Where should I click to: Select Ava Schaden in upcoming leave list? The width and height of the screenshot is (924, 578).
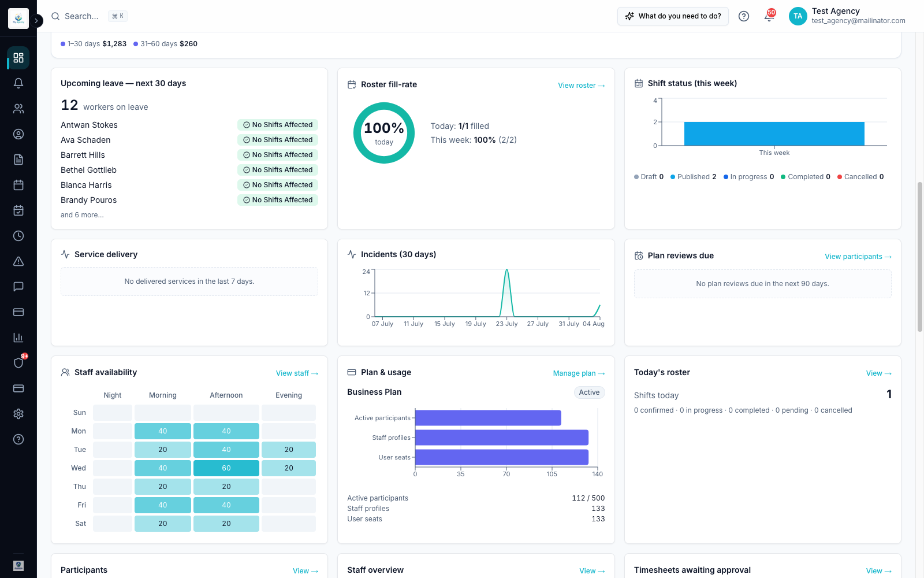click(85, 140)
